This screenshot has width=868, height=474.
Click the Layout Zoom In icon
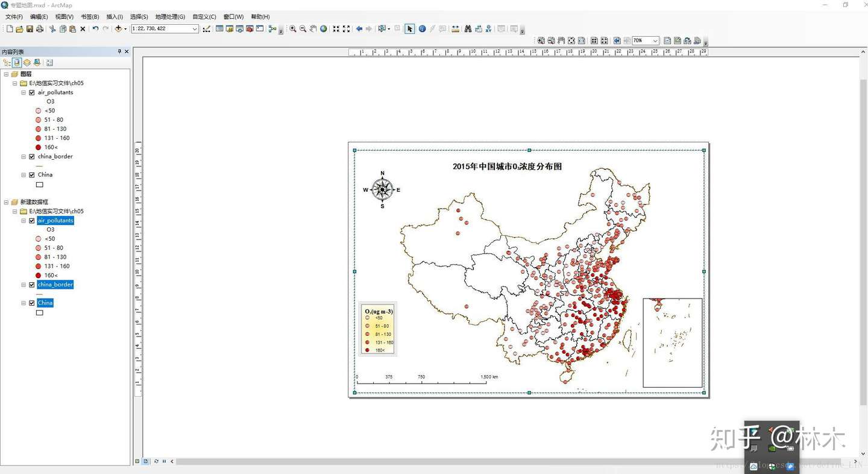(x=541, y=41)
